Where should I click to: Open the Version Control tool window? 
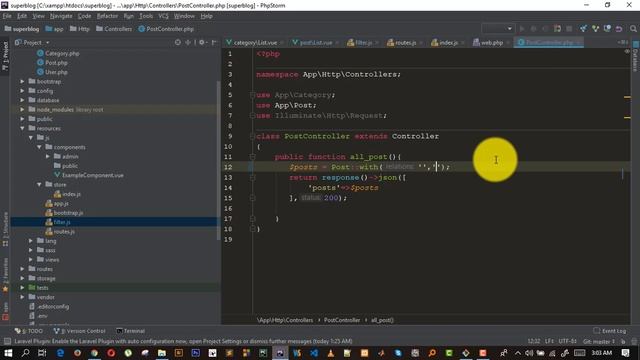pos(80,331)
